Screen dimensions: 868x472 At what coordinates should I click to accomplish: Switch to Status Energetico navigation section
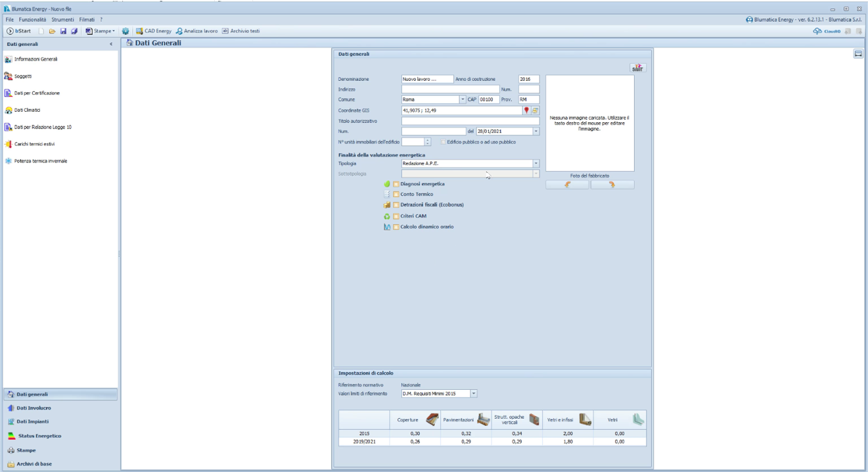pyautogui.click(x=60, y=436)
